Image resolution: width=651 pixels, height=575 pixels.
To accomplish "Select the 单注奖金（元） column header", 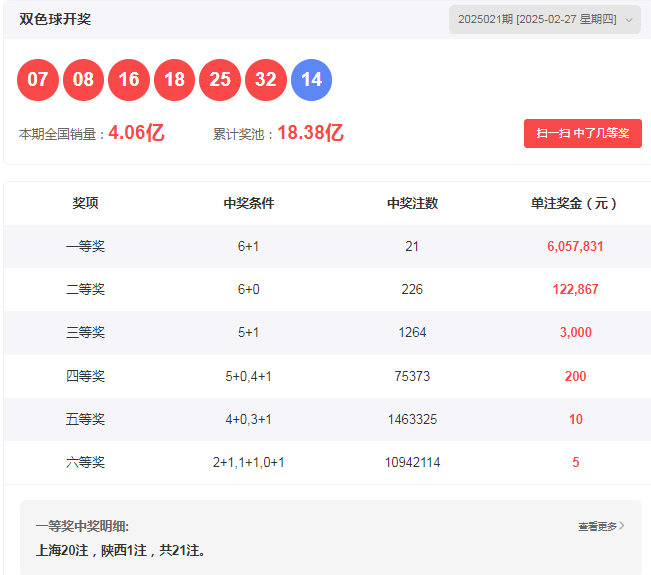I will tap(574, 203).
